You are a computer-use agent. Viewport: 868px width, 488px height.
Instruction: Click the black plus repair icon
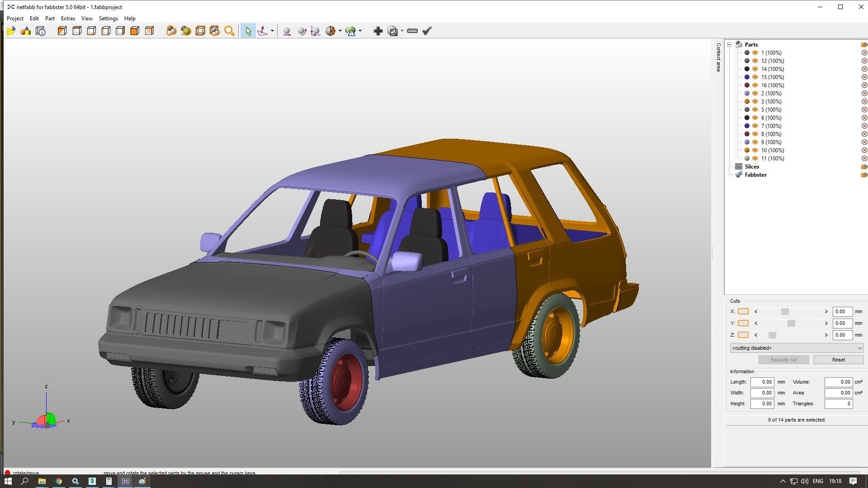point(378,31)
